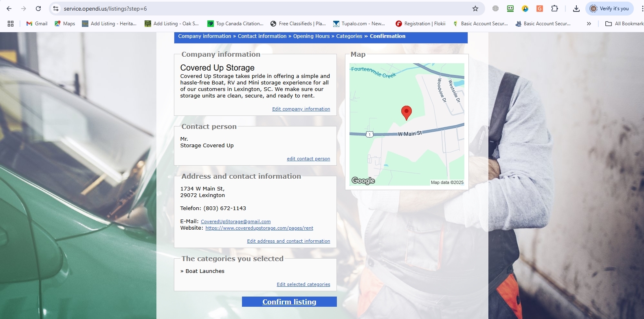
Task: Open the Chrome three-dot menu
Action: tap(642, 9)
